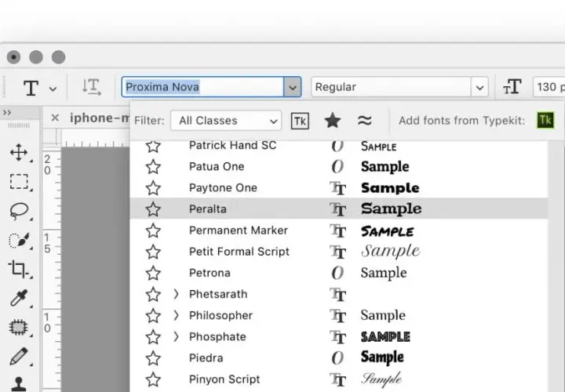The width and height of the screenshot is (565, 392).
Task: Choose Petit Formal Script font
Action: click(x=239, y=251)
